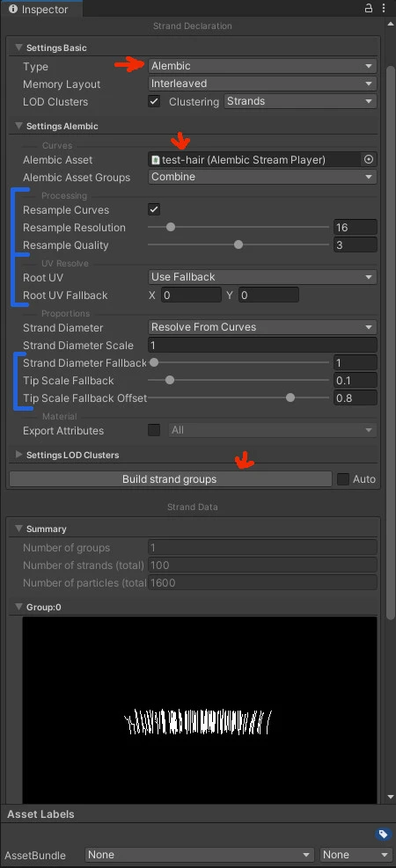This screenshot has width=396, height=868.
Task: Click the Alembic Asset label
Action: coord(57,159)
